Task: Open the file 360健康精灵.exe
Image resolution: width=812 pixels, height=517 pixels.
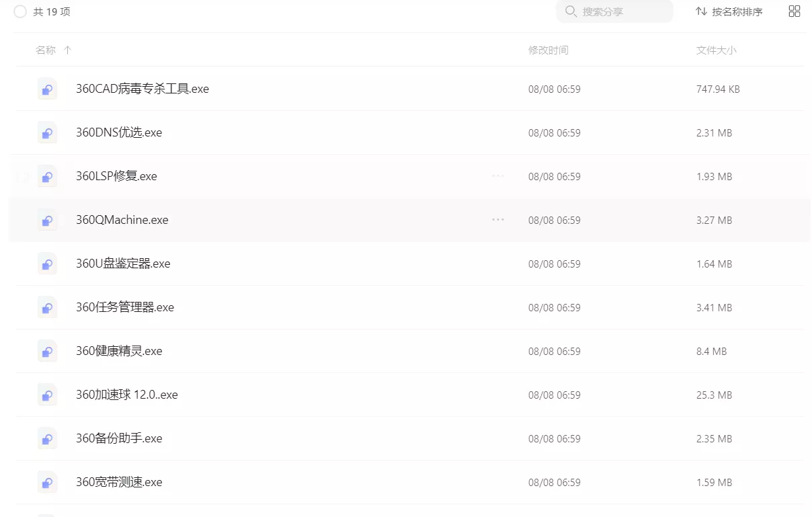Action: pyautogui.click(x=119, y=351)
